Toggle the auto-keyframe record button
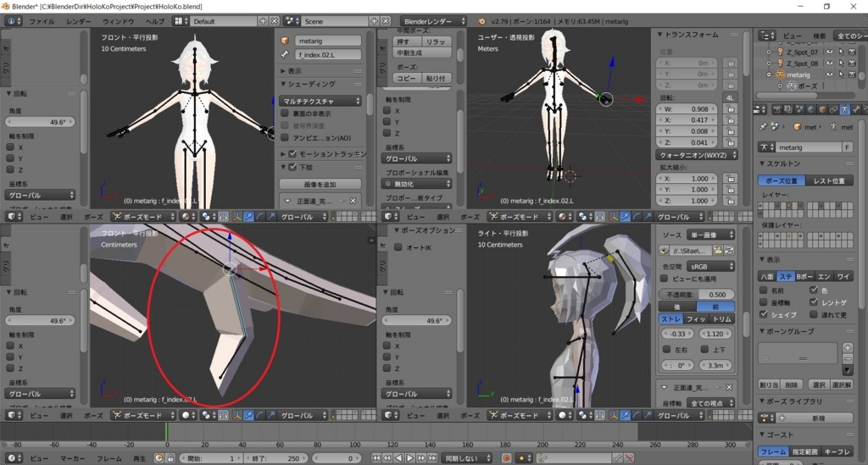 tap(506, 458)
